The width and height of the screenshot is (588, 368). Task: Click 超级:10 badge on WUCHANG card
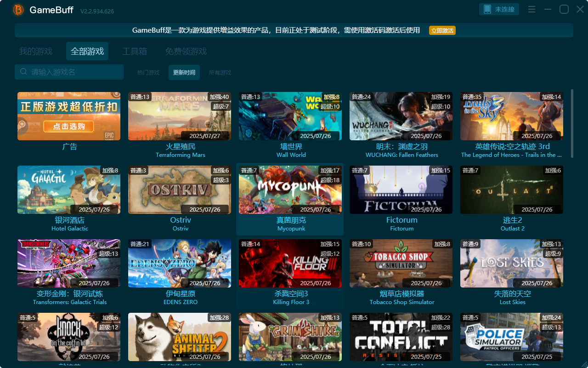(441, 106)
